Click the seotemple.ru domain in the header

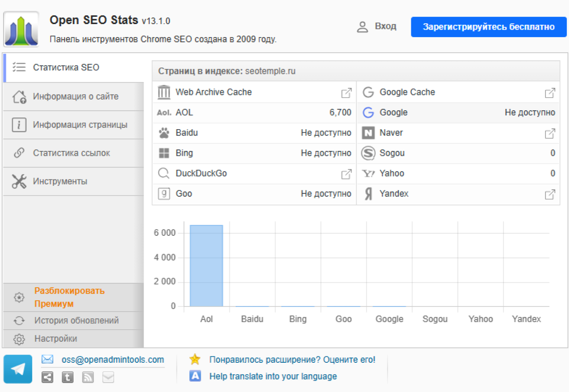(270, 71)
